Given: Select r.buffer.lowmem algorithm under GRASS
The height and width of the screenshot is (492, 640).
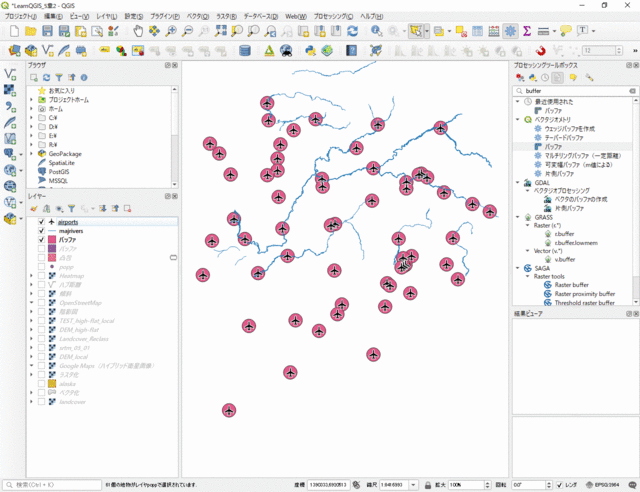Looking at the screenshot, I should click(x=576, y=243).
